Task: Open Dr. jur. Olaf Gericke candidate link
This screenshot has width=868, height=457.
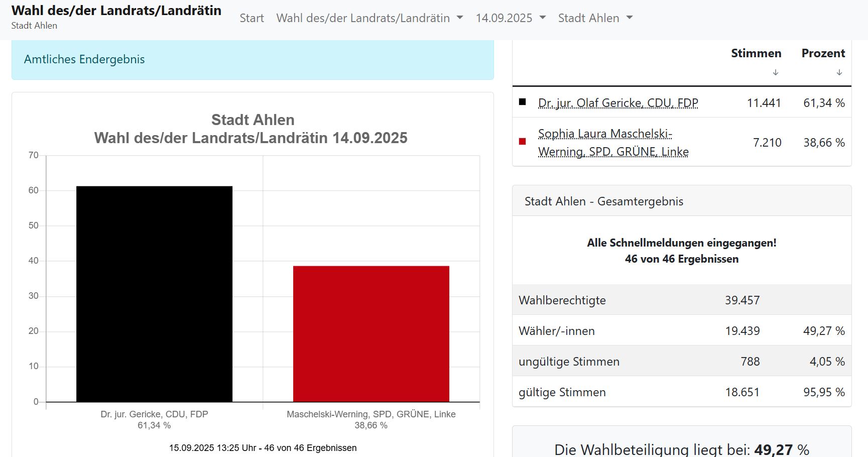Action: pos(617,103)
